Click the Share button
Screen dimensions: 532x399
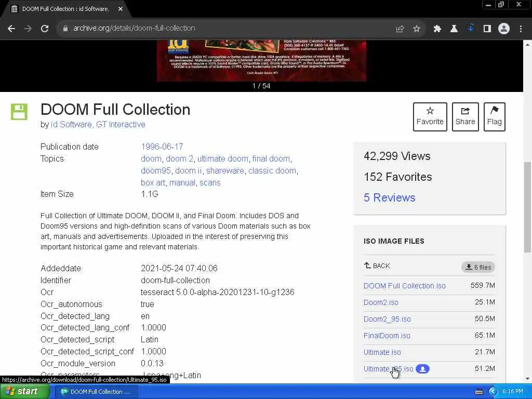[x=465, y=117]
